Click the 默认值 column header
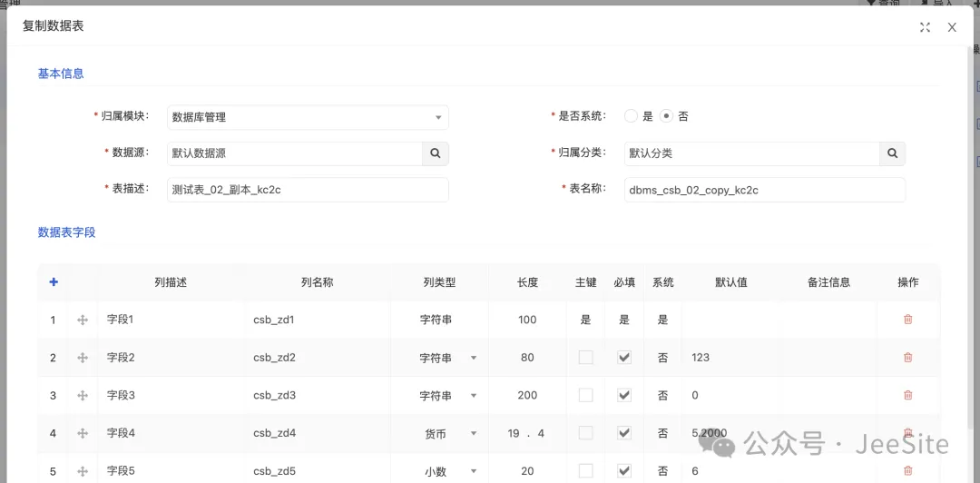The width and height of the screenshot is (980, 483). (x=731, y=282)
